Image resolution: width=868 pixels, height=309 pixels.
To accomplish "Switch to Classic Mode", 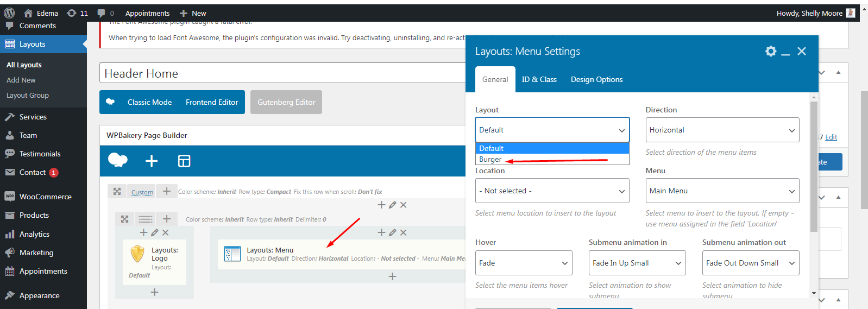I will click(x=149, y=102).
